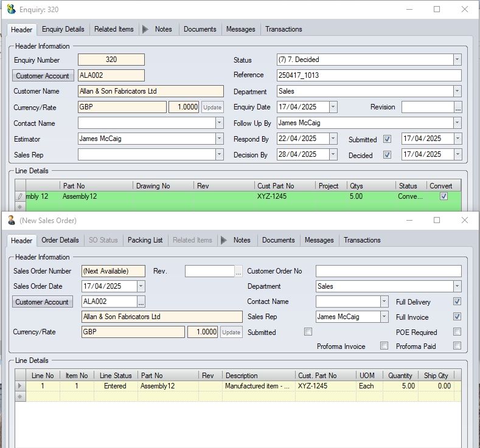Screen dimensions: 480x448
Task: Click the Update button next to sales order rate
Action: pyautogui.click(x=231, y=332)
